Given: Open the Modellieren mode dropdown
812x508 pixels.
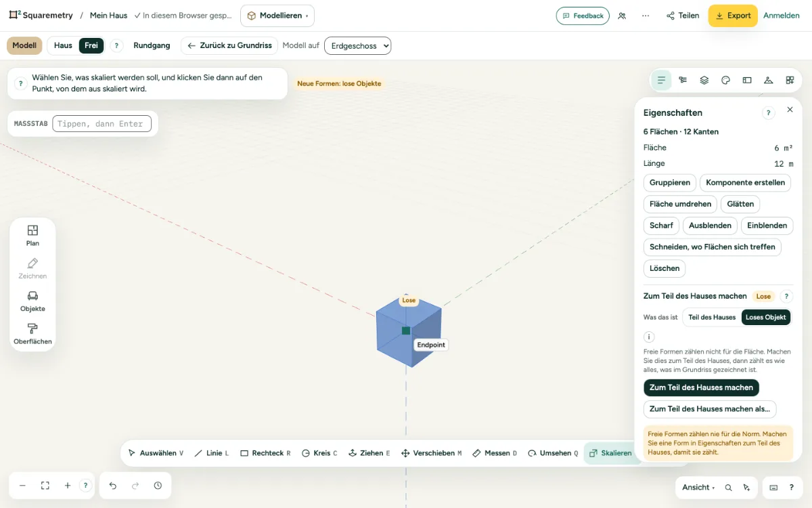Looking at the screenshot, I should coord(277,16).
